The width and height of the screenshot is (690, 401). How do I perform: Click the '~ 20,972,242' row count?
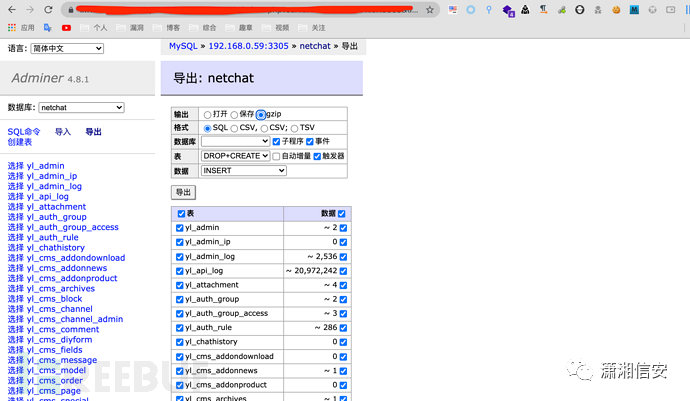coord(312,271)
